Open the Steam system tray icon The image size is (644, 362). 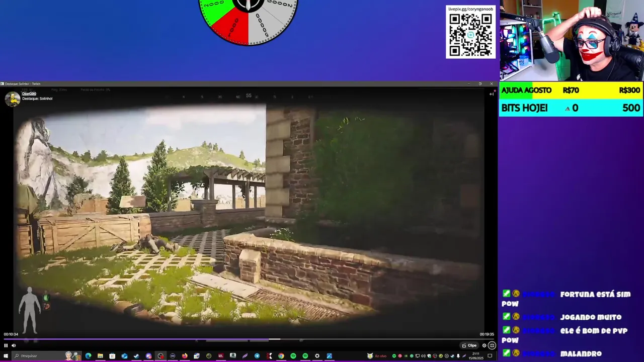coord(452,356)
